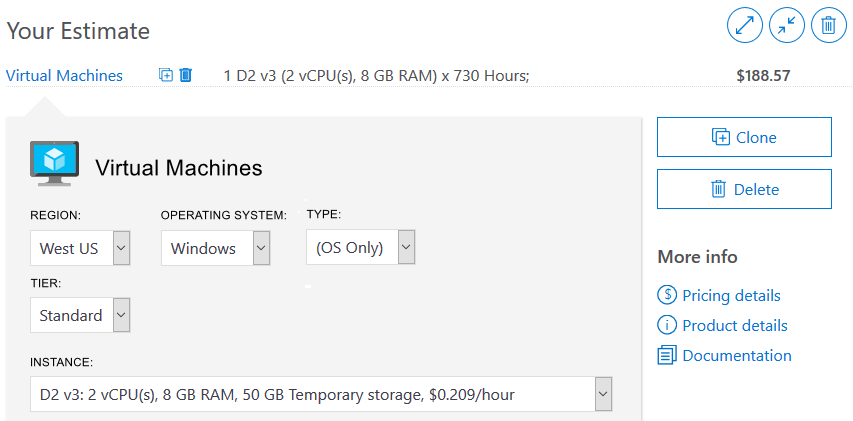Image resolution: width=853 pixels, height=421 pixels.
Task: Collapse the Virtual Machines estimate row link
Action: coord(64,76)
